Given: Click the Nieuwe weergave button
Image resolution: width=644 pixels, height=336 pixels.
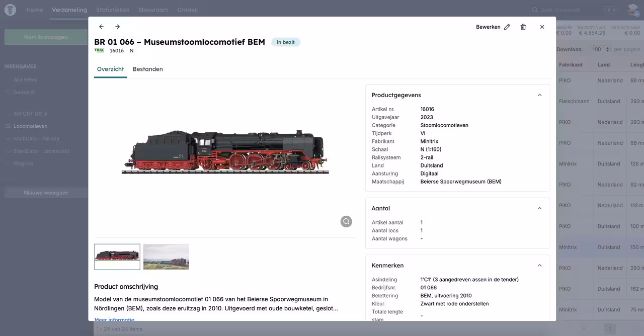Looking at the screenshot, I should coord(46,193).
